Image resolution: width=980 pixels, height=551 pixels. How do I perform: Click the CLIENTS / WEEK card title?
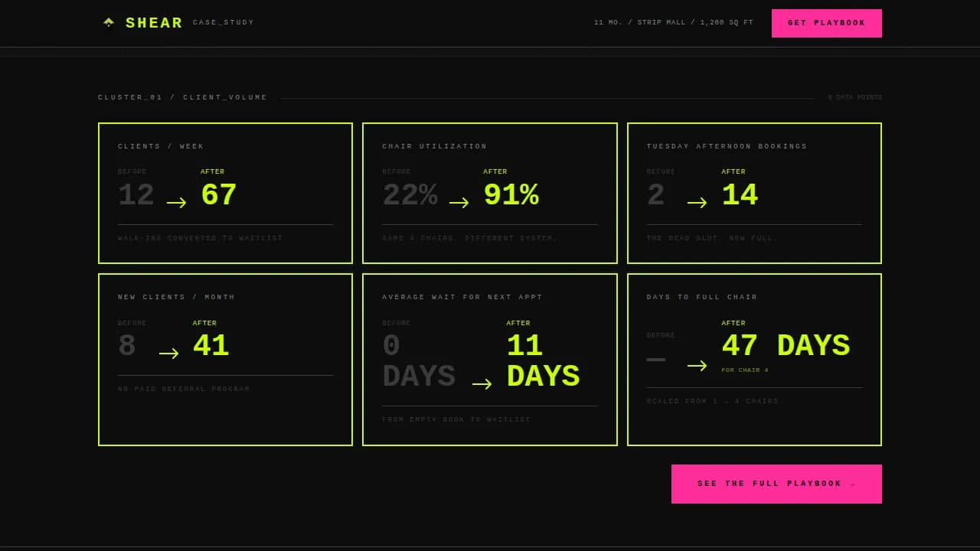(161, 146)
